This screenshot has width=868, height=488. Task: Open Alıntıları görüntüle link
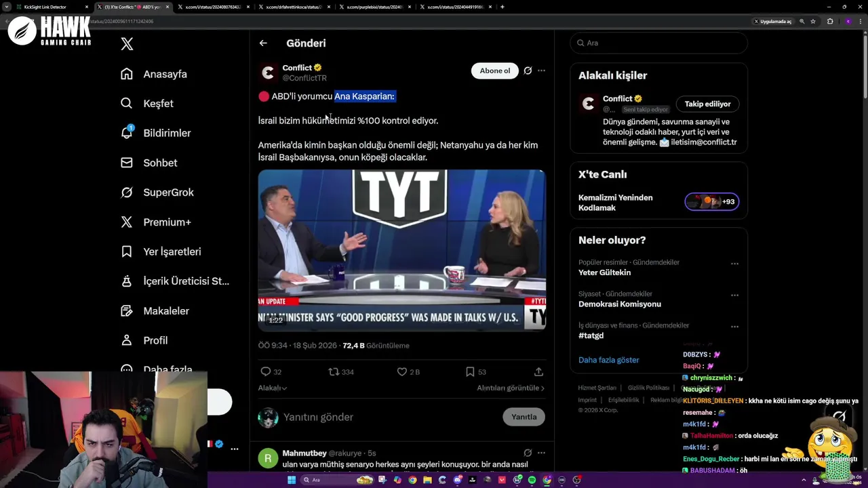coord(511,388)
